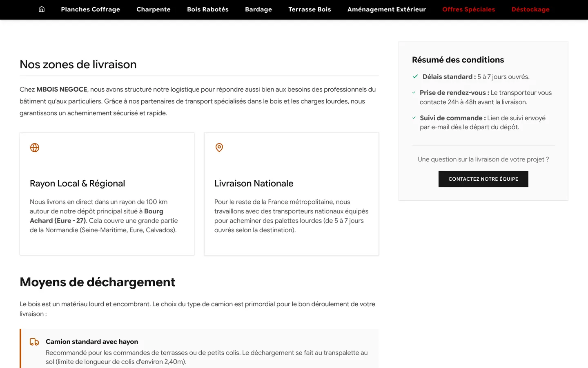Click the checkmark beside Délais standard
The width and height of the screenshot is (588, 368).
415,76
